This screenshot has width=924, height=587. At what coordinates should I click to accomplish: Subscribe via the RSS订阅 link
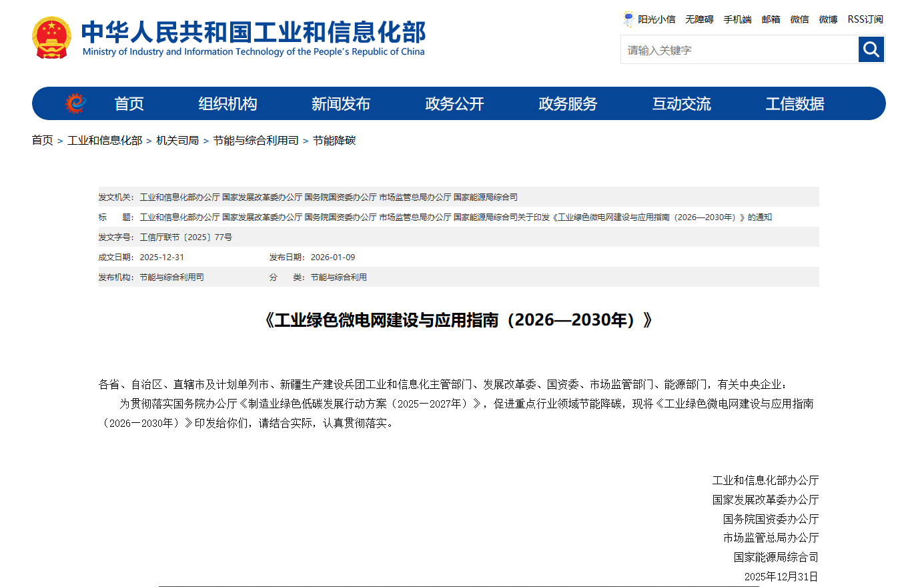(865, 19)
